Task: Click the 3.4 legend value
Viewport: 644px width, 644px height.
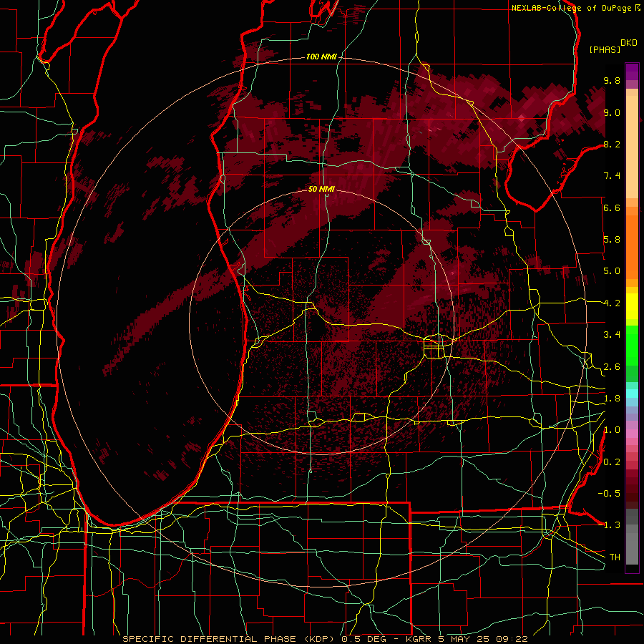Action: (x=612, y=335)
